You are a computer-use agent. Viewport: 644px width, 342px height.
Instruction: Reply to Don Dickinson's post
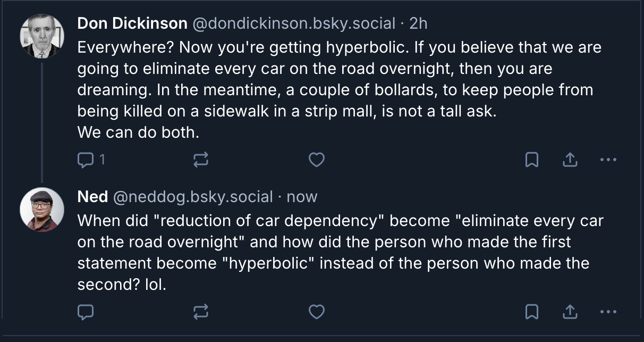pos(86,159)
